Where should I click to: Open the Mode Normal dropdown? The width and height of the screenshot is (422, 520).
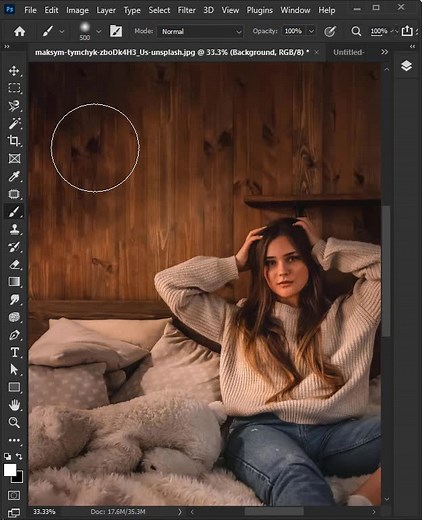click(200, 32)
